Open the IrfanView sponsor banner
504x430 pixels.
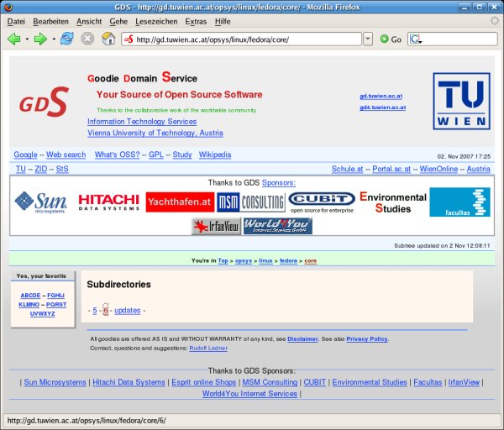click(215, 226)
